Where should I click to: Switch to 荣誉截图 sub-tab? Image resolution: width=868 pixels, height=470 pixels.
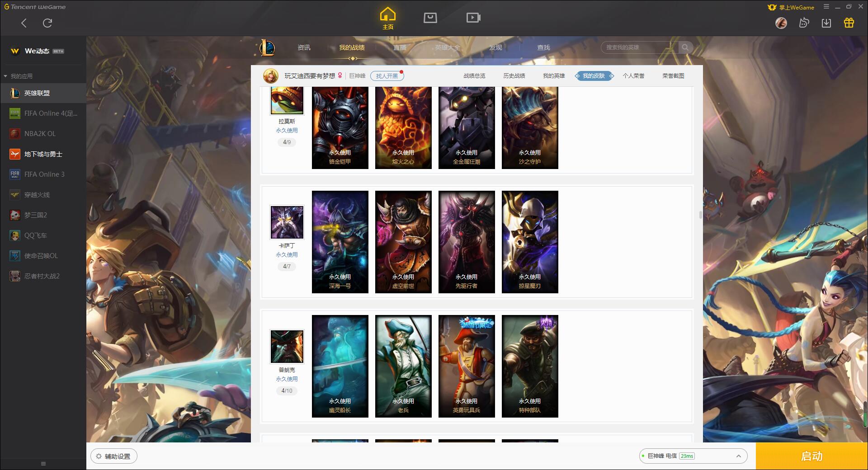[673, 76]
